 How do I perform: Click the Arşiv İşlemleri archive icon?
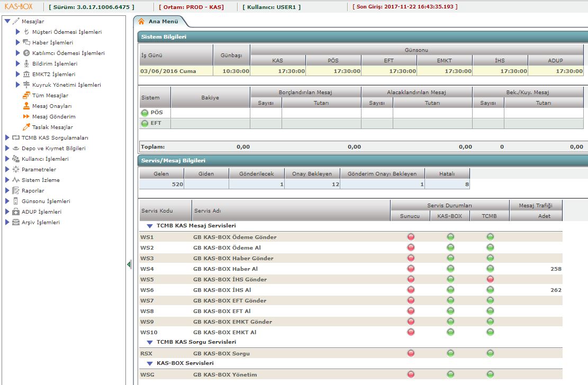(16, 222)
